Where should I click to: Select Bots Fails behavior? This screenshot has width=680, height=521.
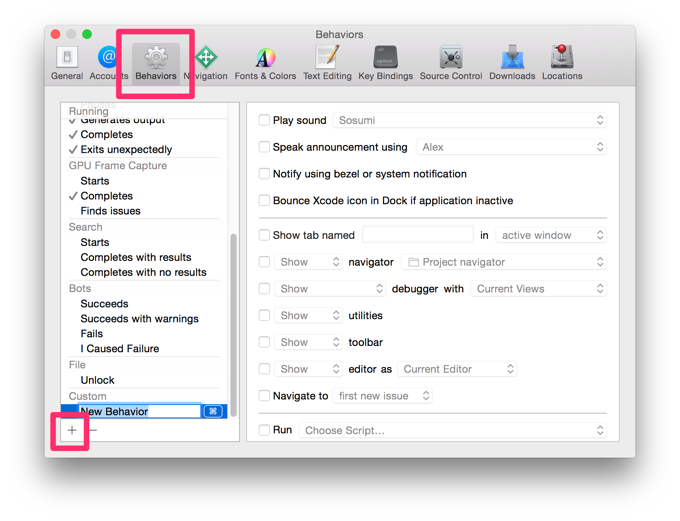[x=92, y=334]
